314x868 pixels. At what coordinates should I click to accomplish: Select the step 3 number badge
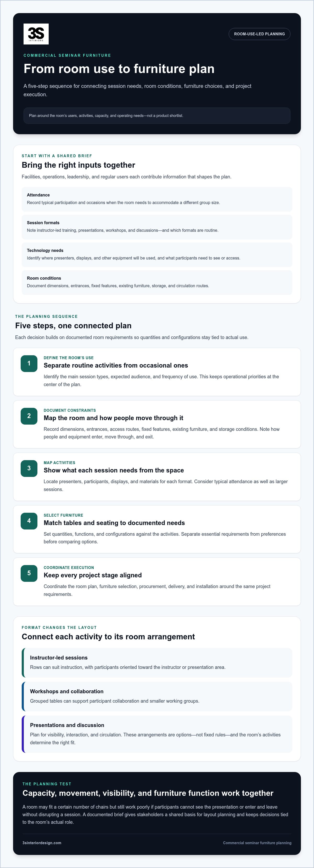click(29, 468)
